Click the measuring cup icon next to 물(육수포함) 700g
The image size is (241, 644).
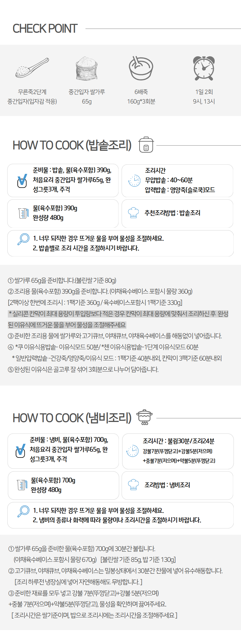tap(22, 485)
